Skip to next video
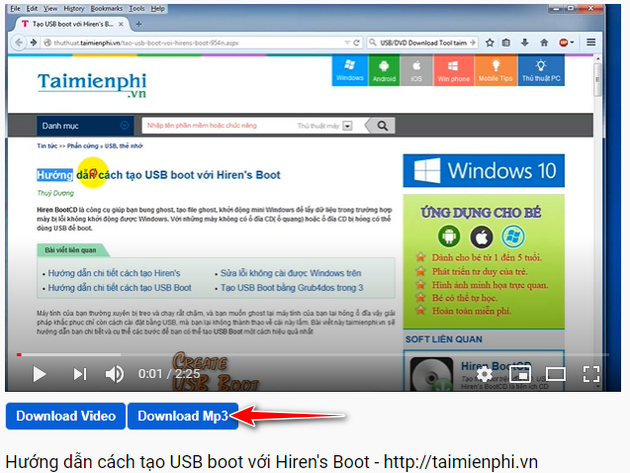This screenshot has width=630, height=473. click(x=80, y=374)
